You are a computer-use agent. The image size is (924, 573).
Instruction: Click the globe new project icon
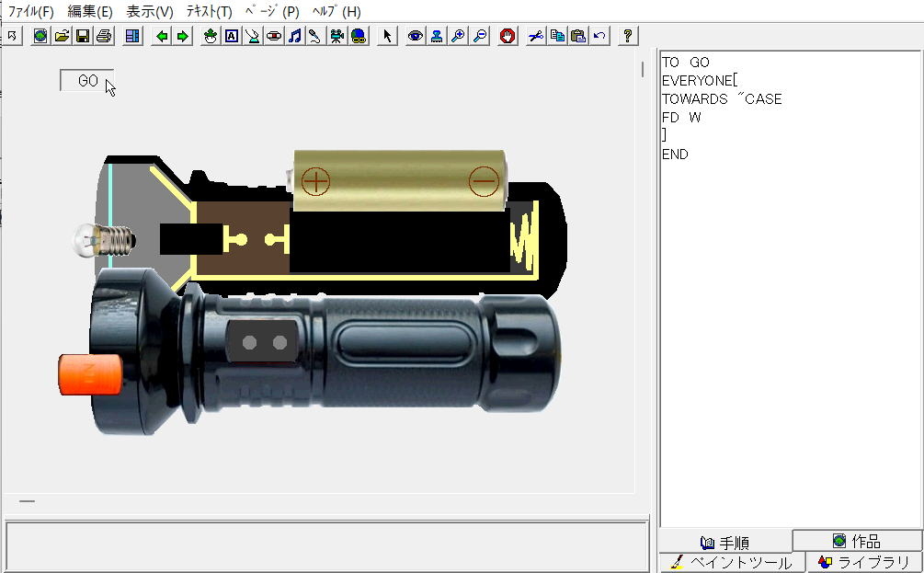40,36
